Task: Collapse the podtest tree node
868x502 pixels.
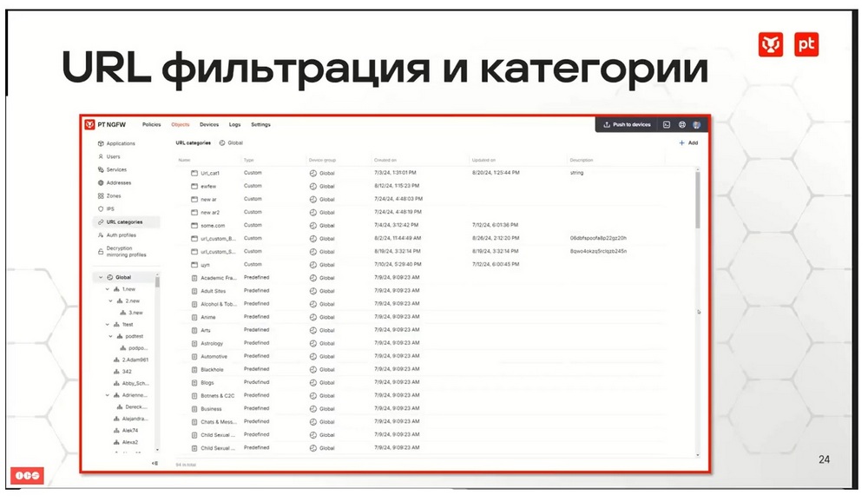Action: click(111, 336)
